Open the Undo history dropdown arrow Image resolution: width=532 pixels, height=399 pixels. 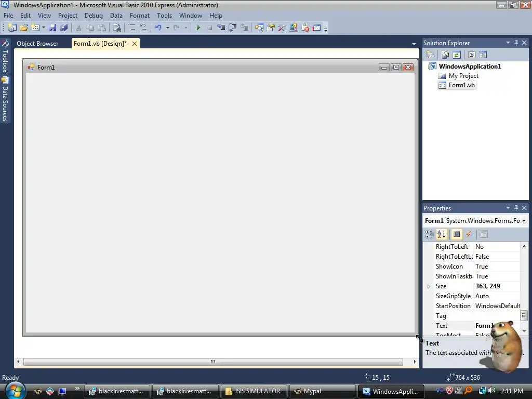click(x=168, y=28)
